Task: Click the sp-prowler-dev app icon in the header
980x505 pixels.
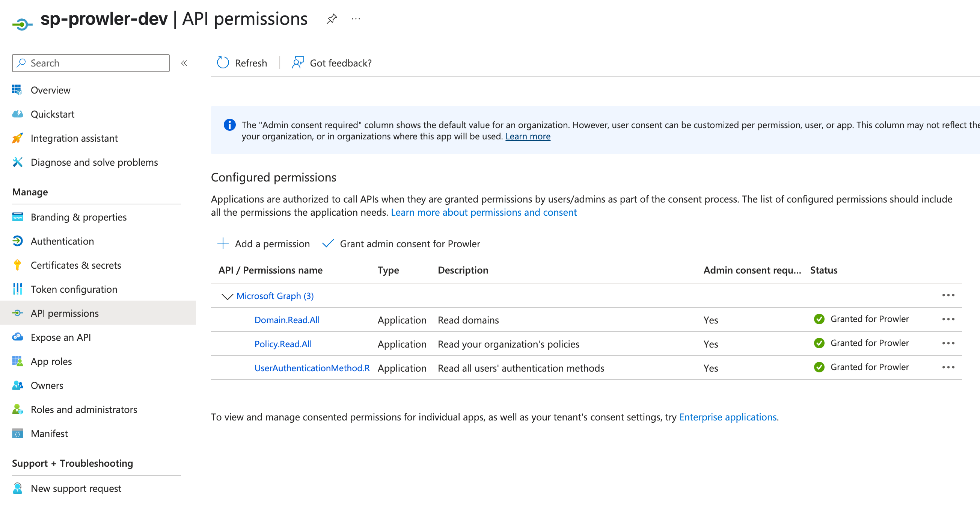Action: pos(22,24)
